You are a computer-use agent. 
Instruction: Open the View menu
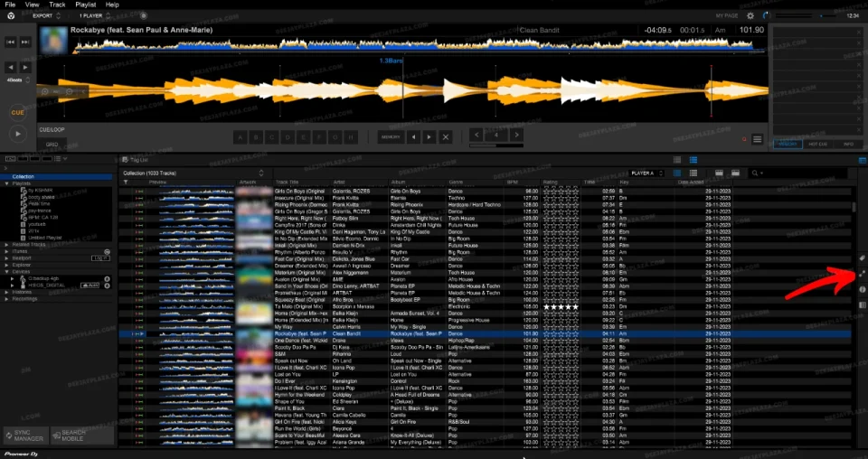click(33, 5)
